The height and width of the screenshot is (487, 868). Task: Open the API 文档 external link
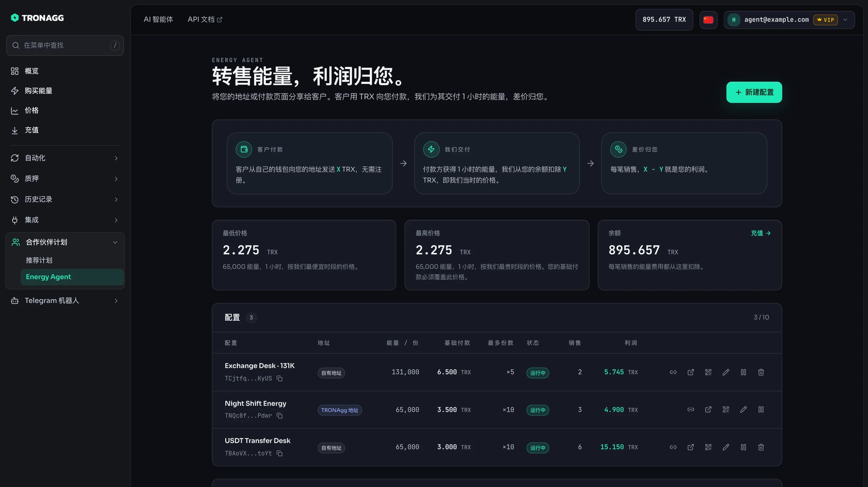pyautogui.click(x=205, y=20)
